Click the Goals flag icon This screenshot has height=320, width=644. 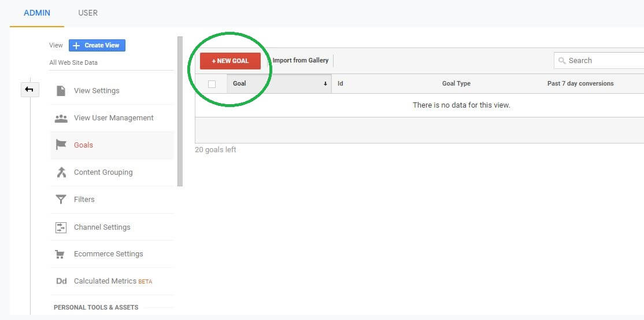click(61, 145)
